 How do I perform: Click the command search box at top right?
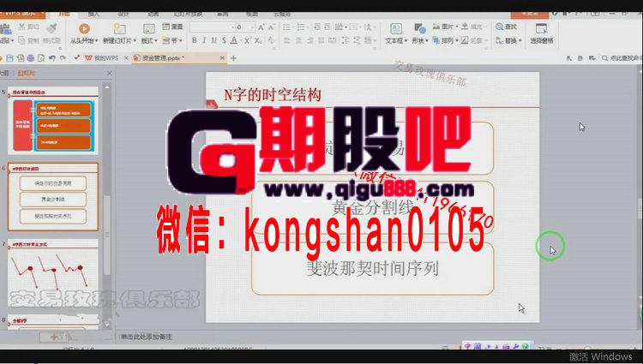[622, 58]
